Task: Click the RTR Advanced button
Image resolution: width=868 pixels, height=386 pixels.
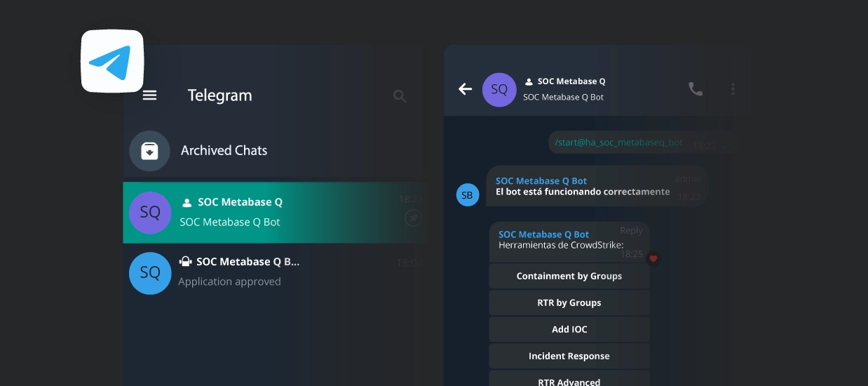Action: [569, 379]
